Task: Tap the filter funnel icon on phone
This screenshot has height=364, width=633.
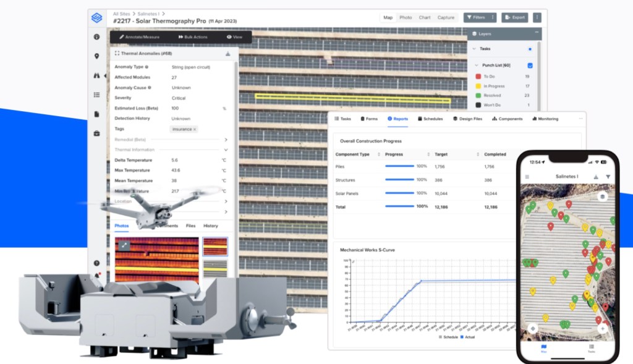Action: point(608,177)
